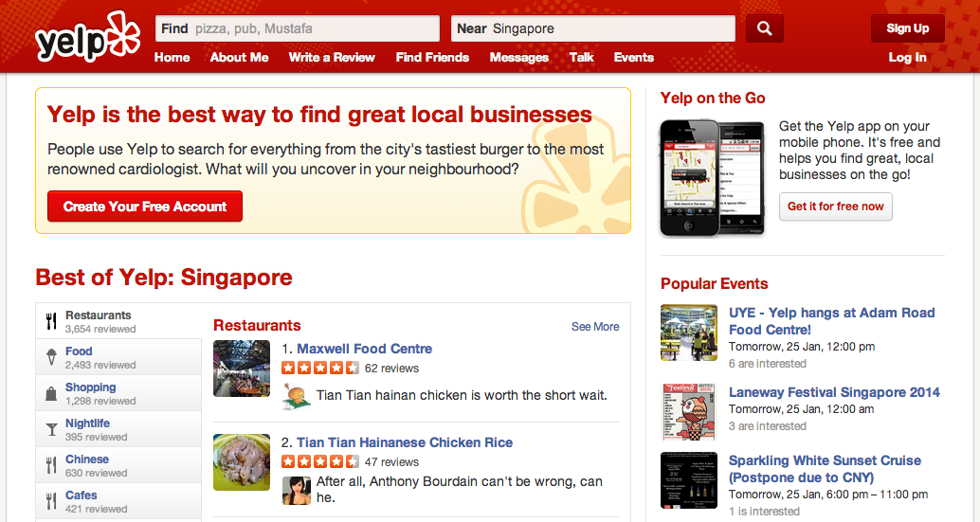Click Create Your Free Account button
The image size is (980, 522).
pos(145,207)
